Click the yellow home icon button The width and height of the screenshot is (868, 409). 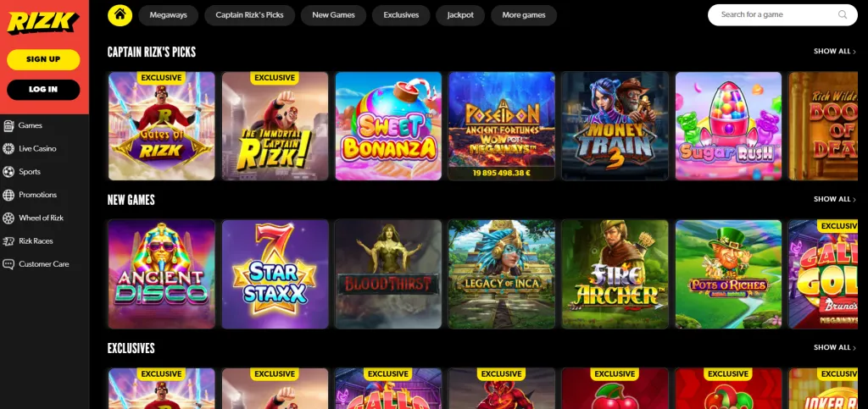(120, 15)
